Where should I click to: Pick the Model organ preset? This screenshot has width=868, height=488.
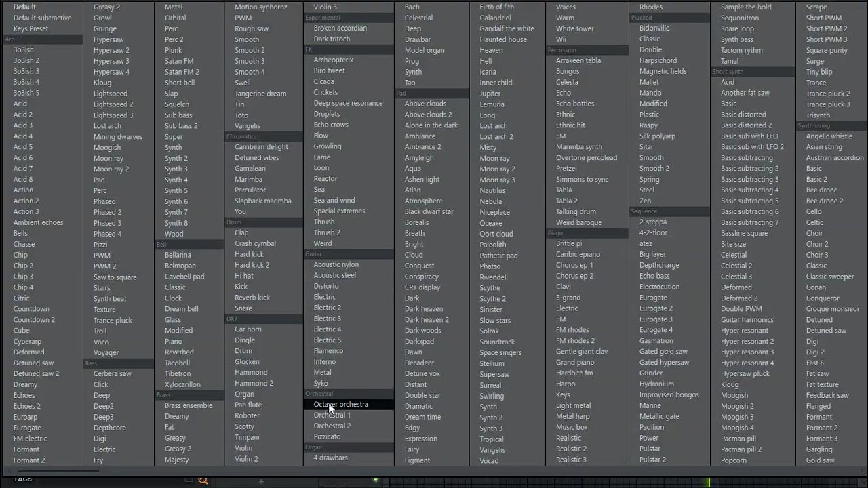[425, 50]
